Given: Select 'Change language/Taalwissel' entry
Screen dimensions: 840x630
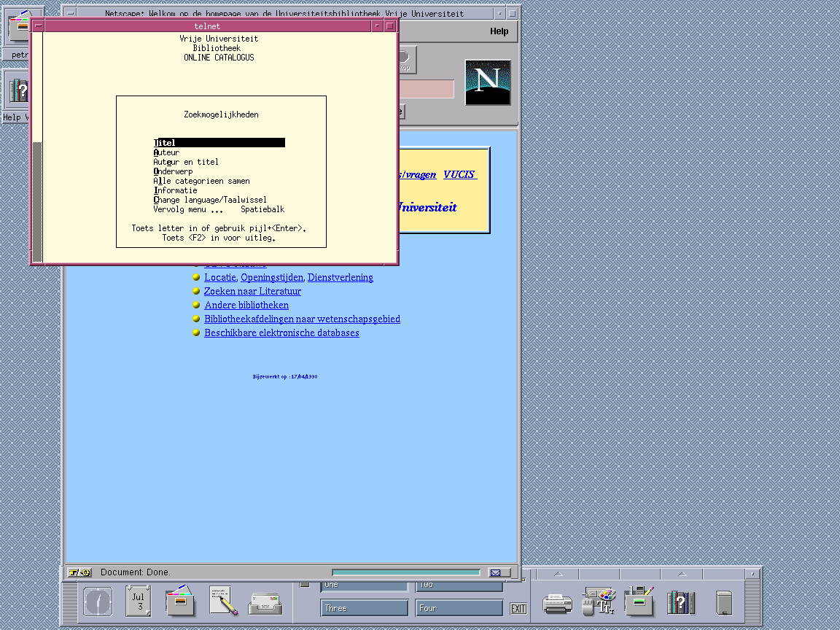Looking at the screenshot, I should pos(210,200).
